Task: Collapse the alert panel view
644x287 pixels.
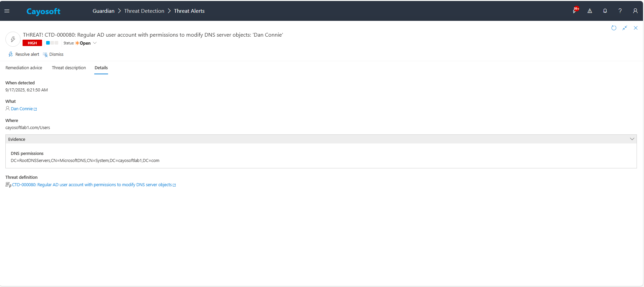Action: coord(625,28)
